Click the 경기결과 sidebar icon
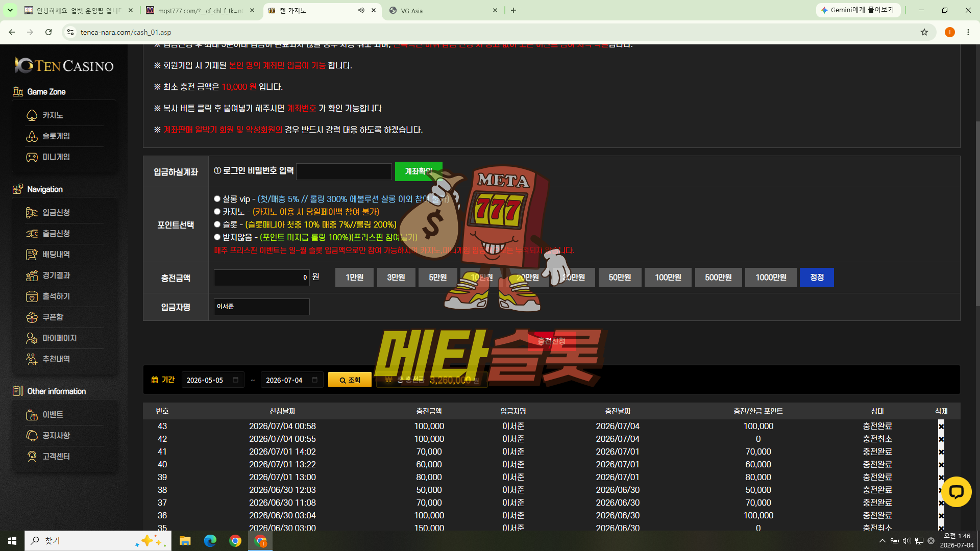Screen dimensions: 980x551 pos(32,275)
